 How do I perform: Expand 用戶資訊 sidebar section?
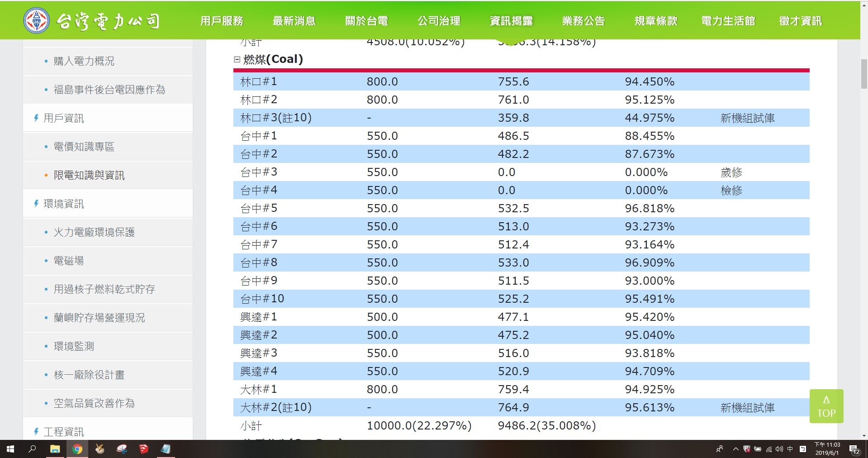point(64,118)
